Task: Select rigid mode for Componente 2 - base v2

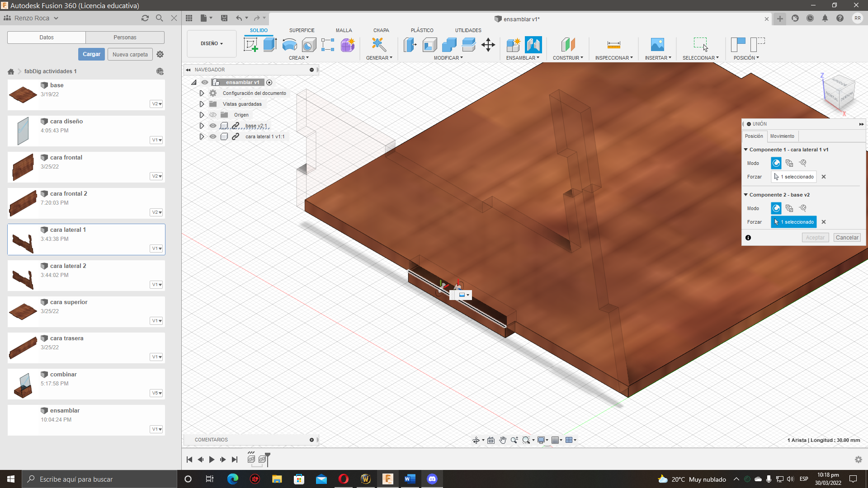Action: [776, 208]
